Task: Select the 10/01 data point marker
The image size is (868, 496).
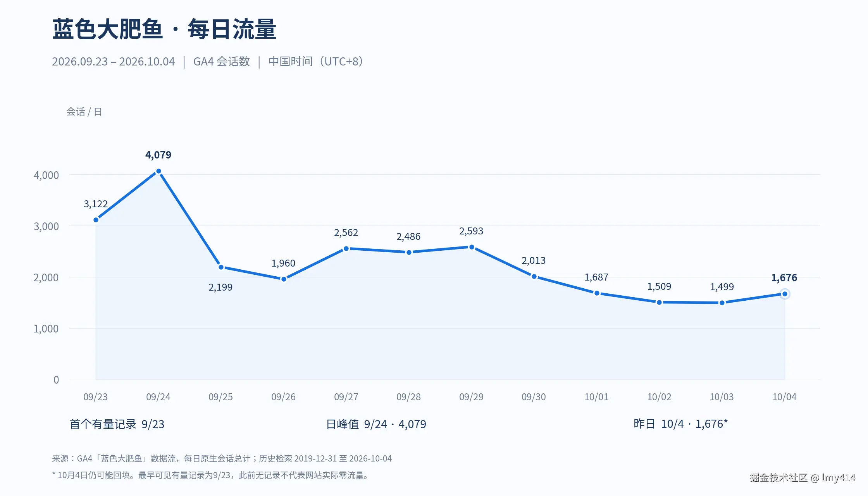Action: coord(597,293)
